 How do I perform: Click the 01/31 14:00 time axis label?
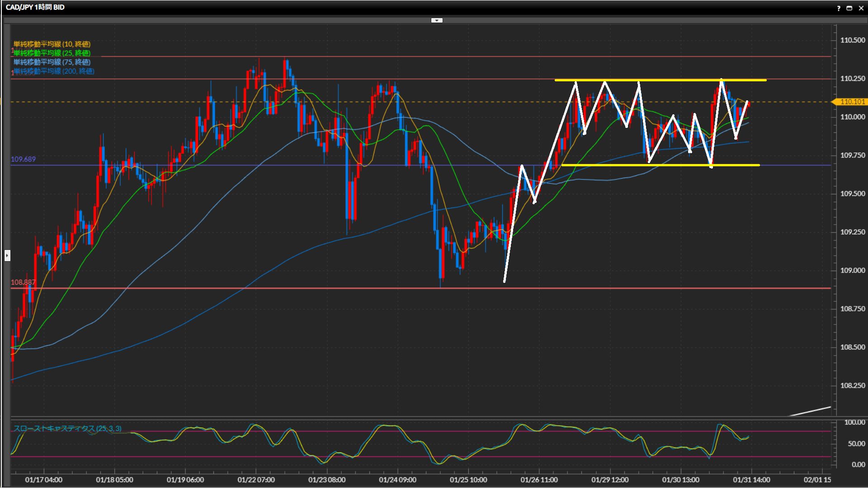751,480
